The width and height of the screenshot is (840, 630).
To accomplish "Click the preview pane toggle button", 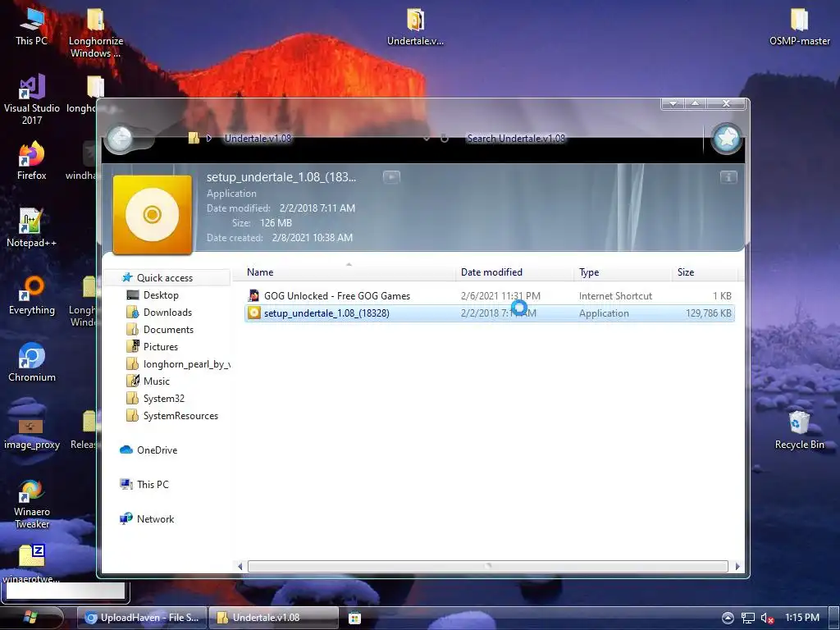I will (x=391, y=177).
